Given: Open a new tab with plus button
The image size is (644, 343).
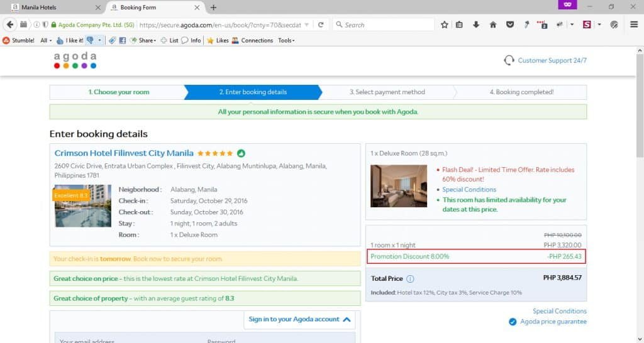Looking at the screenshot, I should (x=214, y=8).
